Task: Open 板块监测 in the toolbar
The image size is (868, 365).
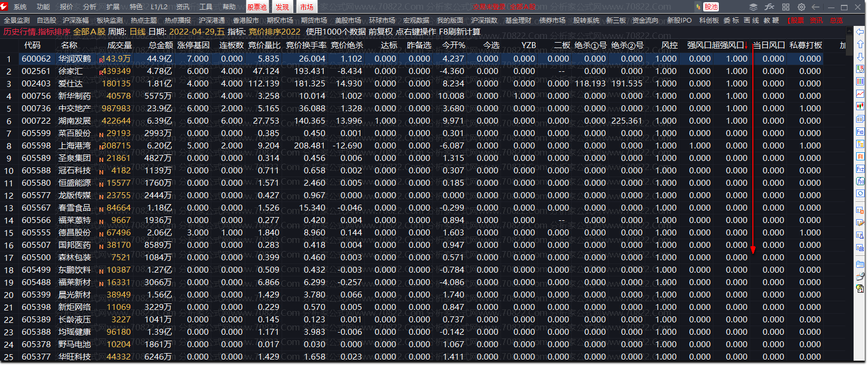Action: pos(110,21)
